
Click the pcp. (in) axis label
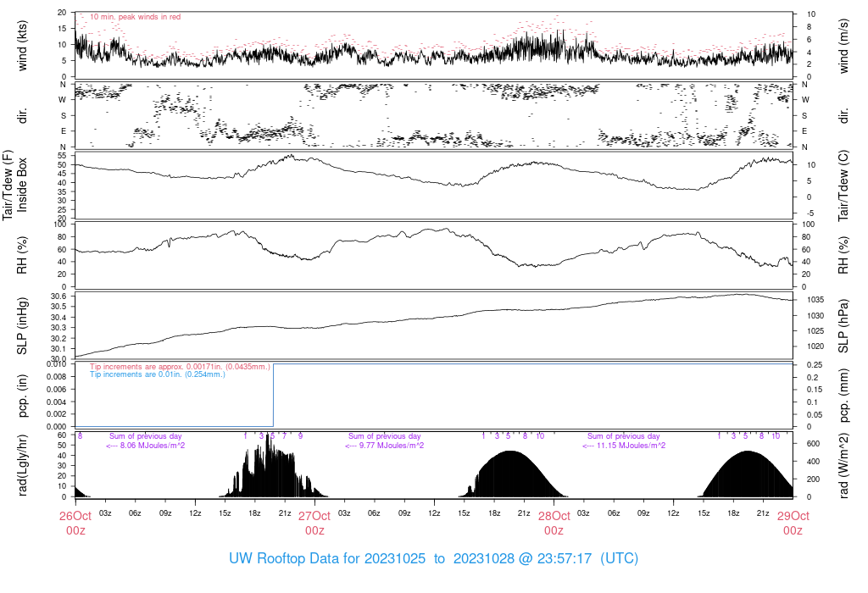pos(24,395)
